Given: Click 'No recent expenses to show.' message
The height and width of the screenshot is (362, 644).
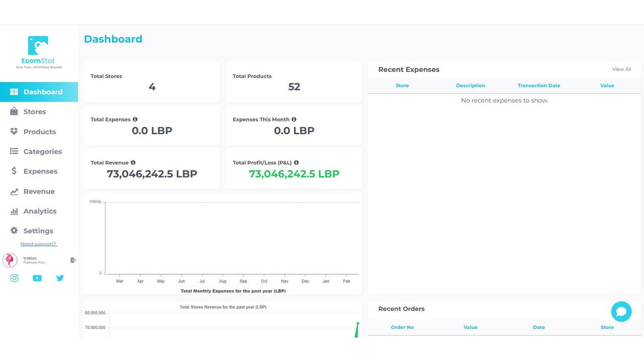Looking at the screenshot, I should point(505,101).
